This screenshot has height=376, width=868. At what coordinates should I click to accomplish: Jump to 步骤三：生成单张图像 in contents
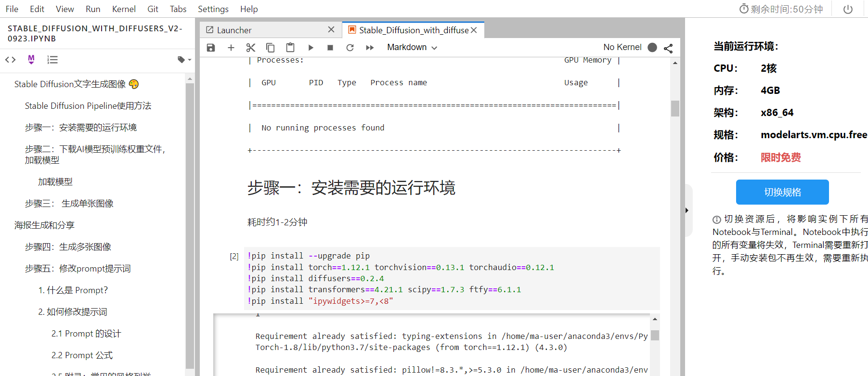click(x=69, y=204)
